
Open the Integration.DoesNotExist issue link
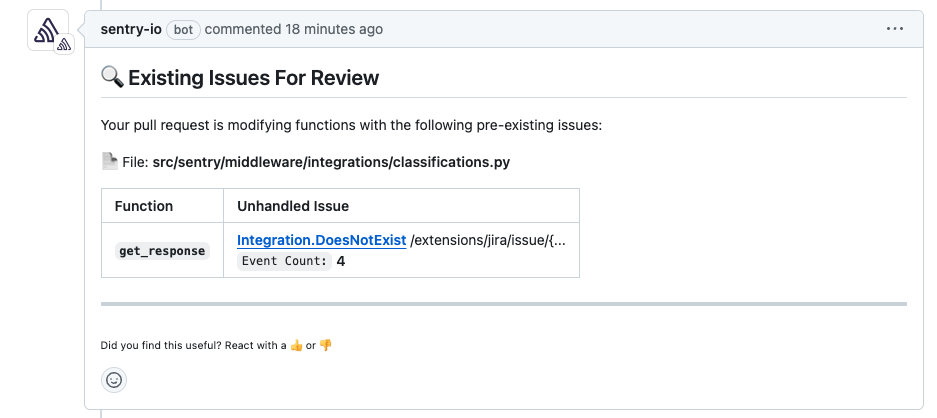coord(321,240)
